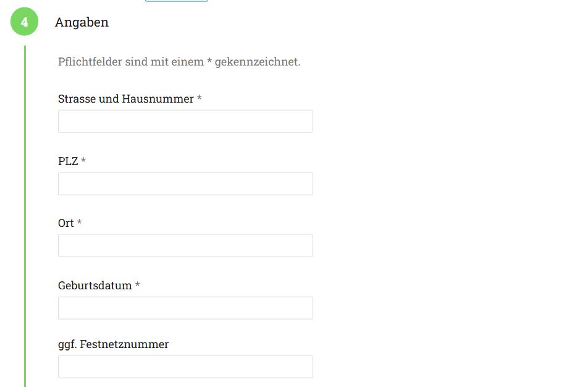Click the green step 4 circle
The width and height of the screenshot is (588, 387).
[24, 22]
